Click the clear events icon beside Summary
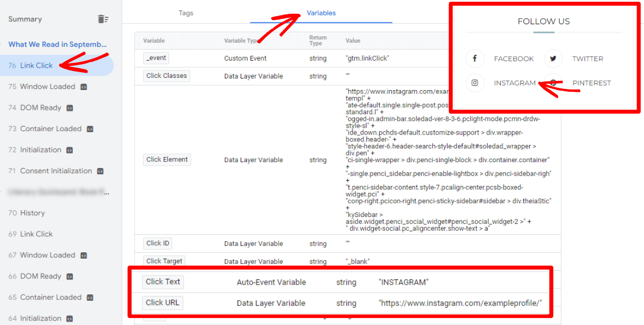The height and width of the screenshot is (325, 644). tap(103, 19)
